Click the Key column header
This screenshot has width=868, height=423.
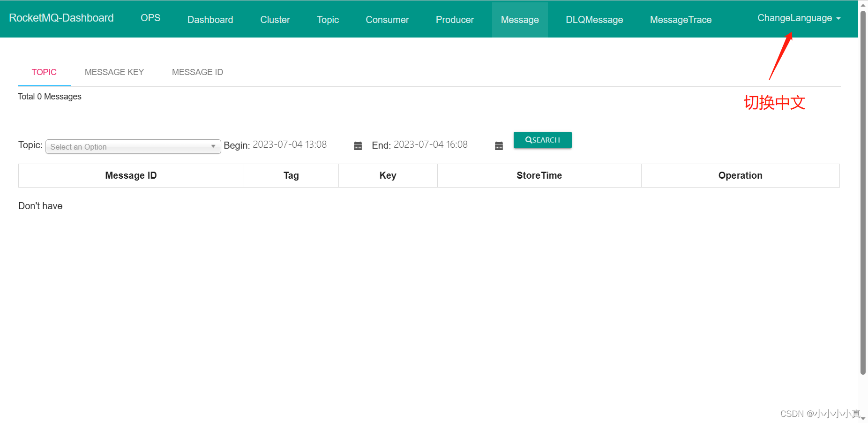tap(388, 175)
